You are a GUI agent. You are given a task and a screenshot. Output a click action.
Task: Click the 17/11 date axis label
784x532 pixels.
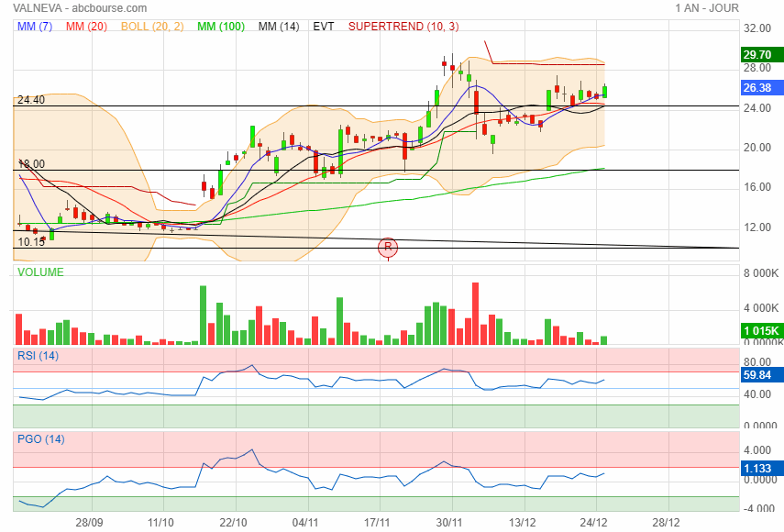pyautogui.click(x=377, y=523)
